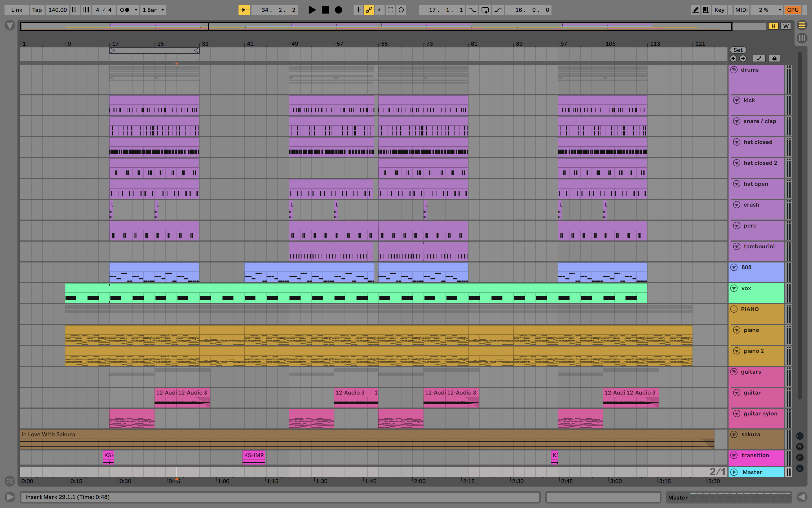The image size is (812, 508).
Task: Unfold the kick track
Action: pyautogui.click(x=736, y=100)
